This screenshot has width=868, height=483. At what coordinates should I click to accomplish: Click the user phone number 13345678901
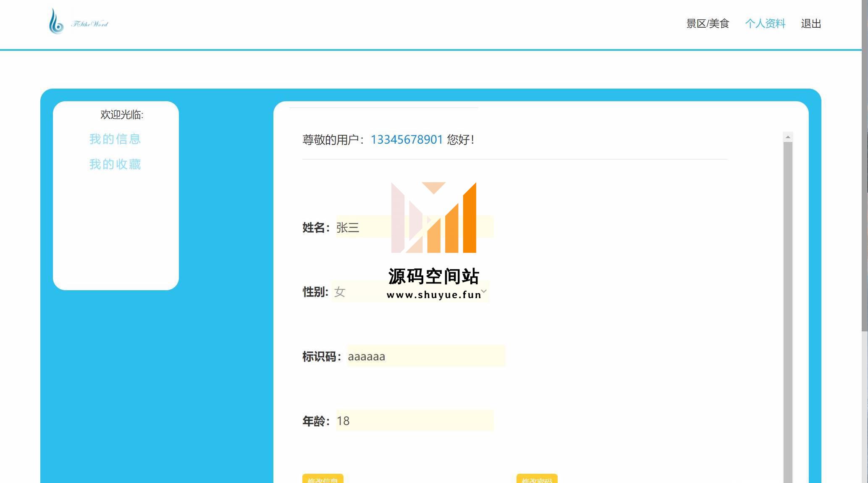(406, 139)
